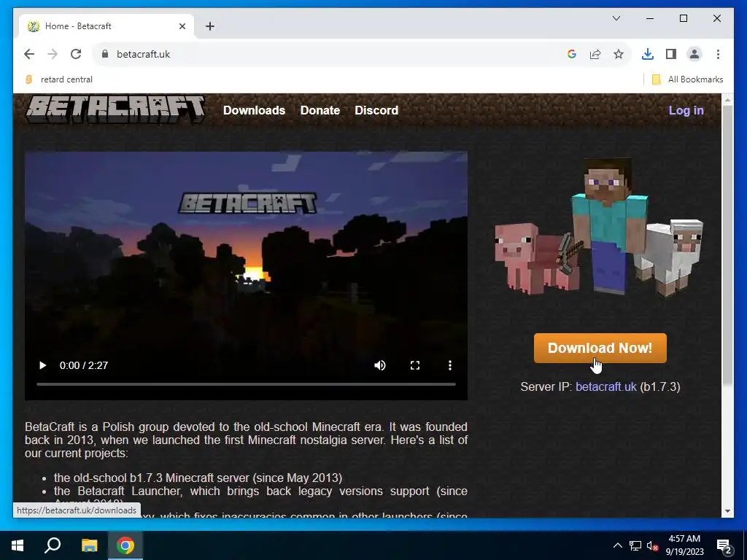Open the network tray icon

tap(635, 545)
